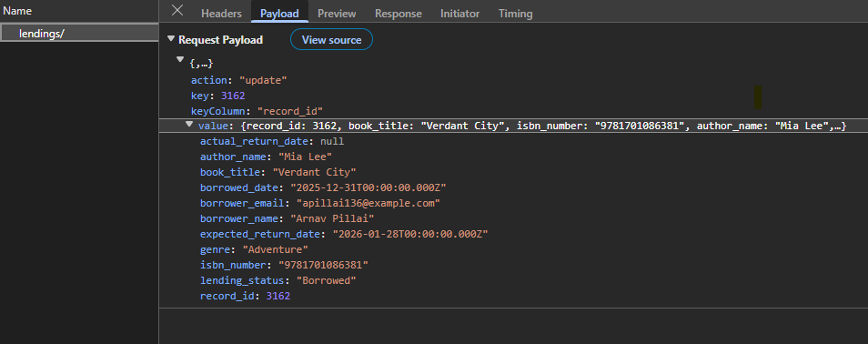This screenshot has width=868, height=344.
Task: Click the genre "Adventure" line
Action: pyautogui.click(x=254, y=249)
